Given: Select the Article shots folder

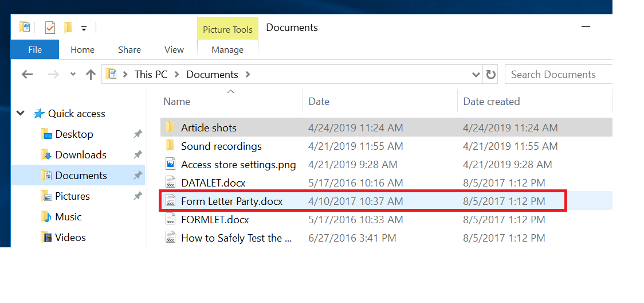Looking at the screenshot, I should click(x=386, y=127).
